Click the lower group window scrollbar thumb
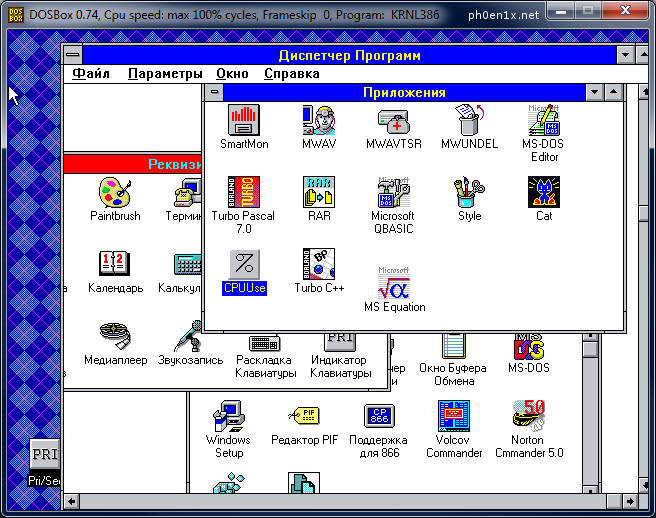 (591, 350)
